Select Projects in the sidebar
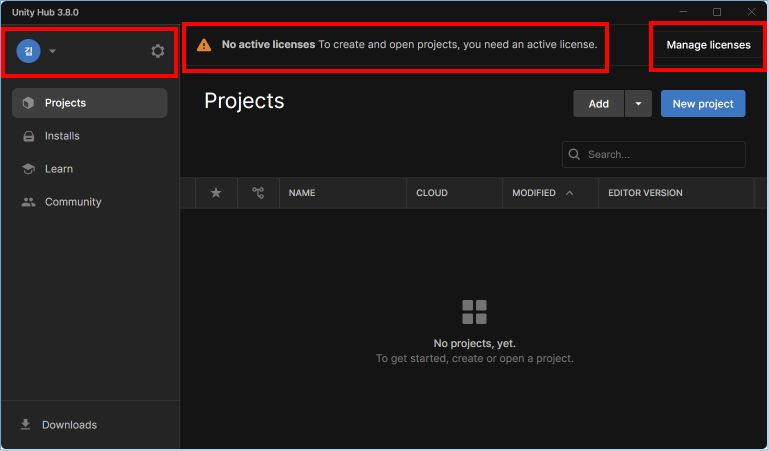Screen dimensions: 769x451 (x=90, y=103)
